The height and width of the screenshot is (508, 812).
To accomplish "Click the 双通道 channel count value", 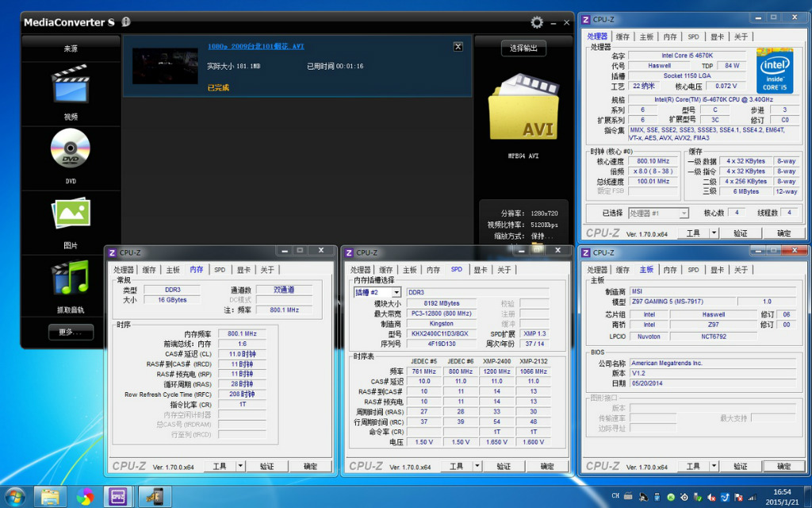I will point(284,290).
